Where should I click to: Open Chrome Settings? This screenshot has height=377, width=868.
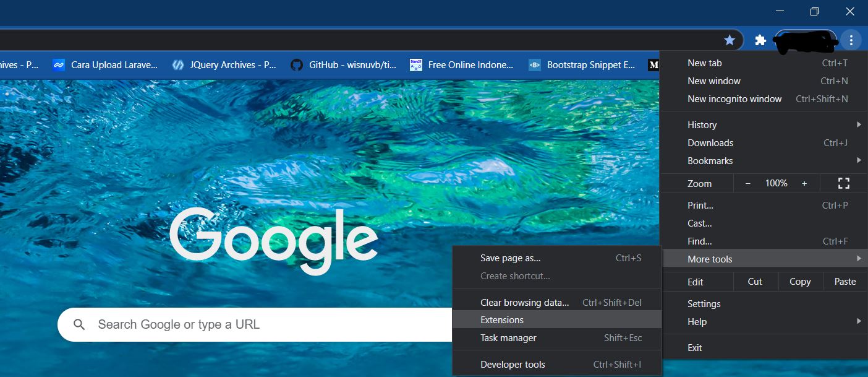tap(704, 303)
